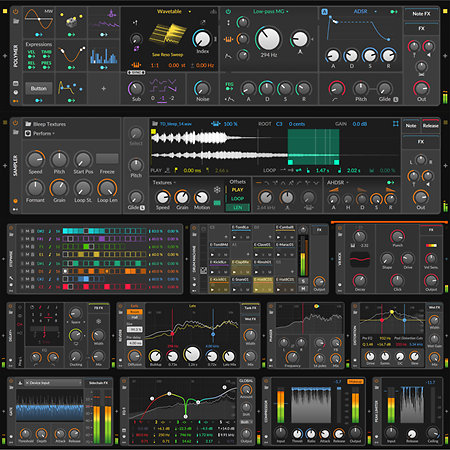Toggle the Stepwise device power button
The height and width of the screenshot is (450, 450).
[x=11, y=228]
